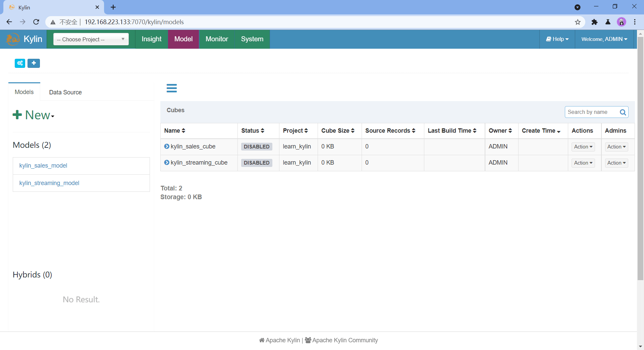Open Admins Action dropdown for kylin_streaming_cube
The image size is (644, 350).
coord(616,163)
